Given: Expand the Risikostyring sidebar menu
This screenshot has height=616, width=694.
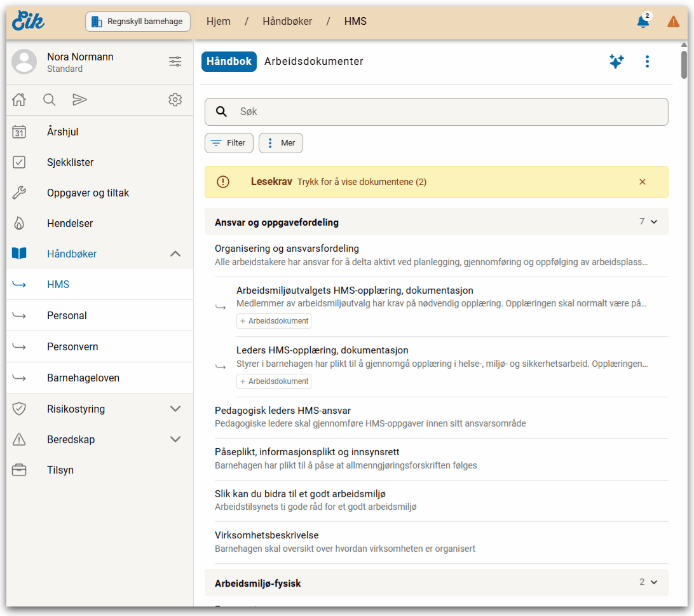Looking at the screenshot, I should (x=175, y=409).
